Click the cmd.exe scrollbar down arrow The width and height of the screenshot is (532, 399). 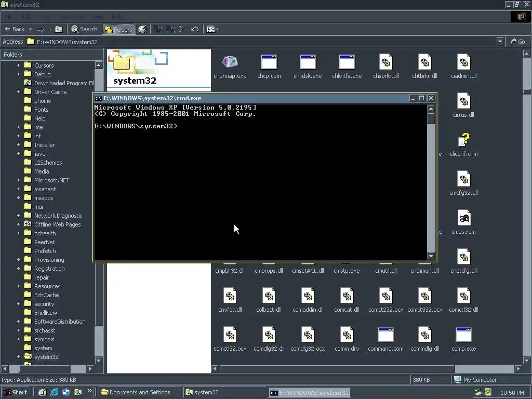tap(431, 256)
